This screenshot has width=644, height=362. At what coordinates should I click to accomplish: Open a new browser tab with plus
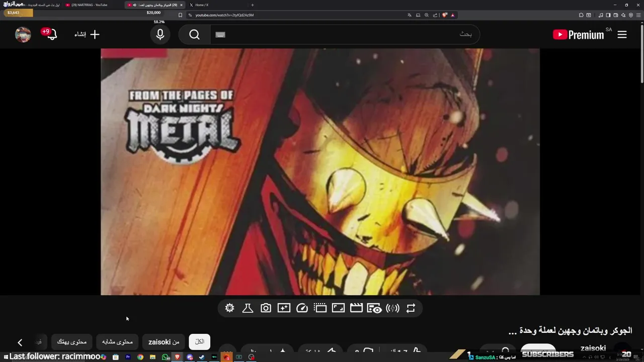pos(253,5)
